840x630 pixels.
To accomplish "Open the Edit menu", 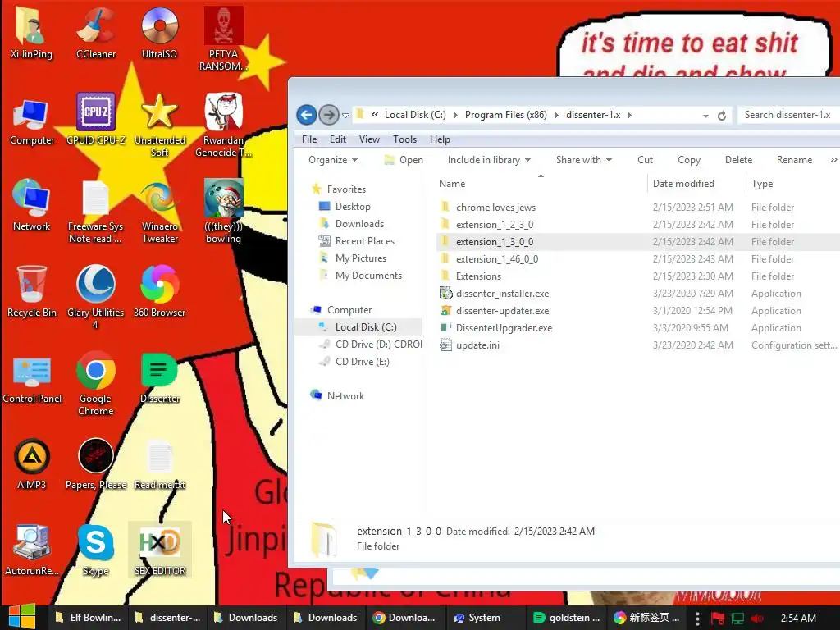I will click(337, 139).
